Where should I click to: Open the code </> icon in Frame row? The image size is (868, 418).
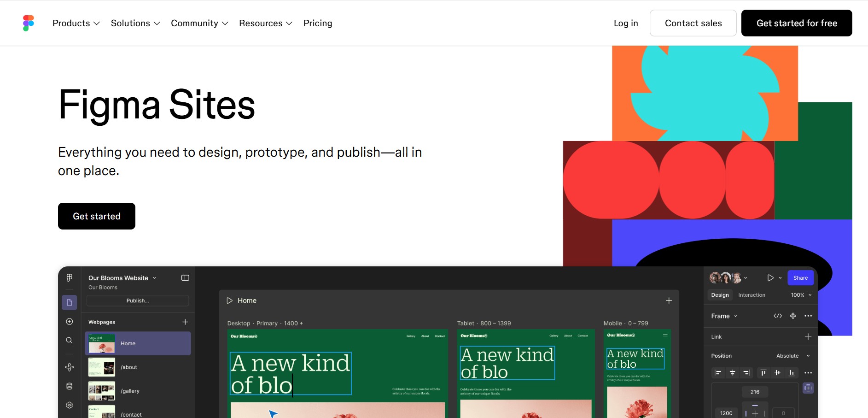pyautogui.click(x=778, y=316)
